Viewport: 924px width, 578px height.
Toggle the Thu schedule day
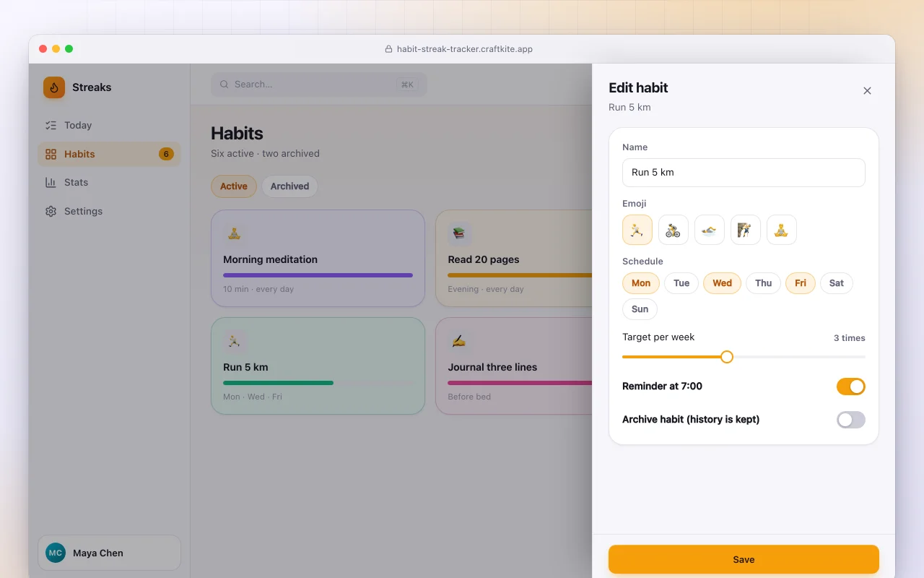coord(764,283)
